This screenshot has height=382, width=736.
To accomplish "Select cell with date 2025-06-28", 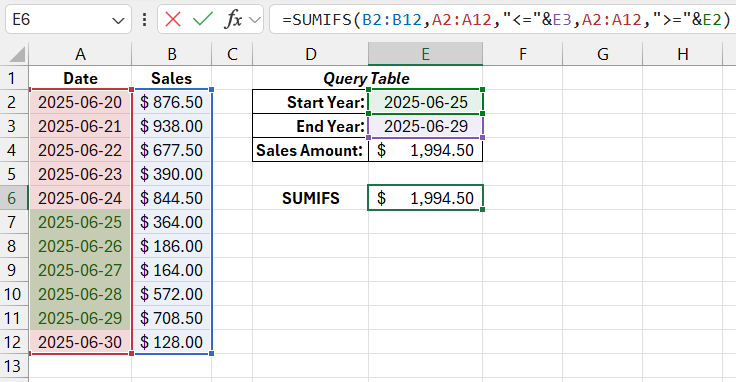I will coord(80,294).
